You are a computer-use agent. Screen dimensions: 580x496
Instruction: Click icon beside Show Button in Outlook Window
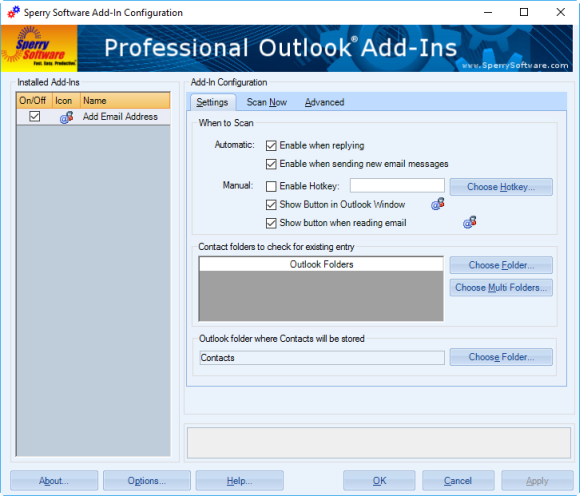click(x=438, y=204)
